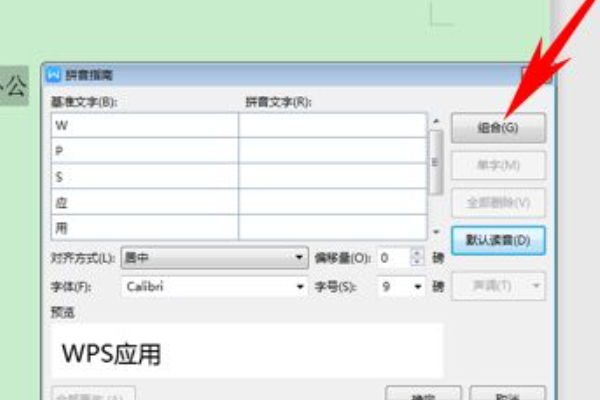
Task: Select base text row P
Action: [145, 151]
